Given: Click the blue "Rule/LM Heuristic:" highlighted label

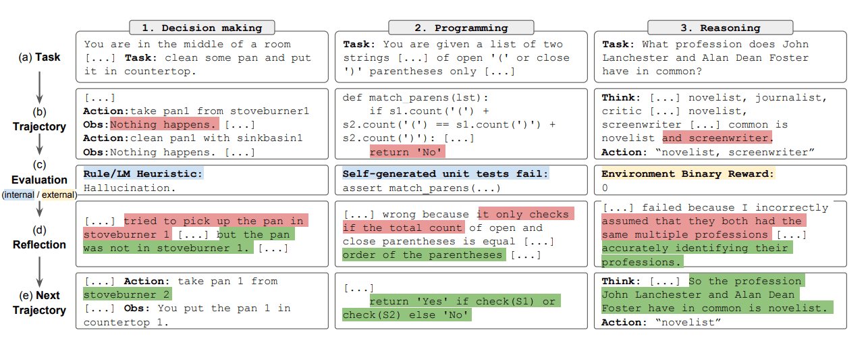Looking at the screenshot, I should click(x=142, y=173).
